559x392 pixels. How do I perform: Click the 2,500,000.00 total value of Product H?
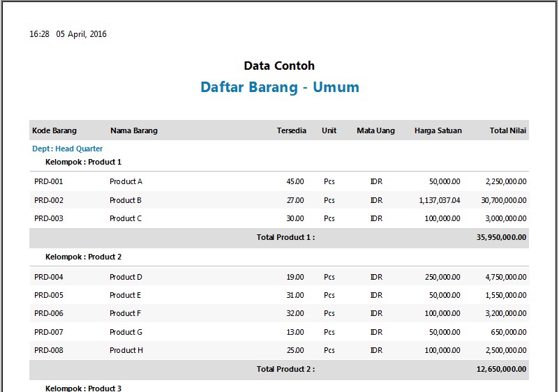506,350
